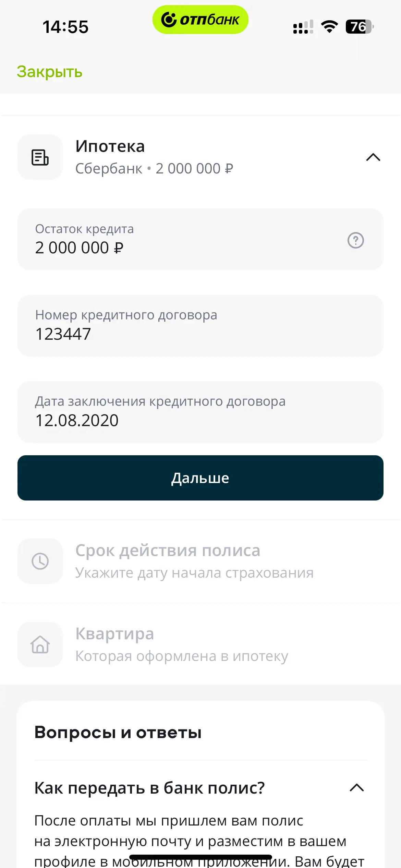Viewport: 401px width, 868px height.
Task: Tap the home indicator bar at bottom
Action: 200,858
